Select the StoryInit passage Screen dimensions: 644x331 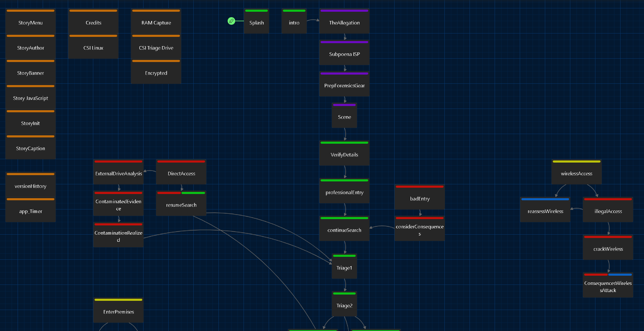coord(31,122)
